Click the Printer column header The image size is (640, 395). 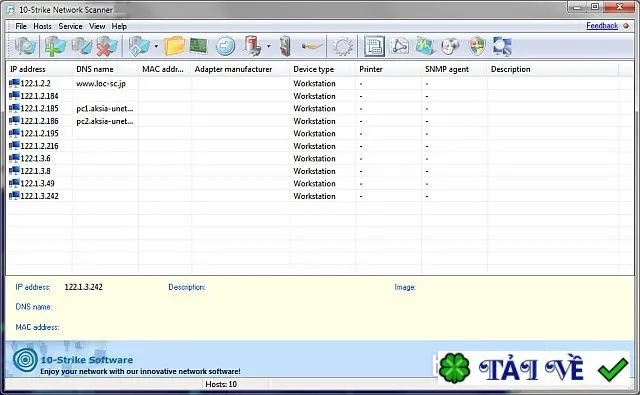click(388, 69)
